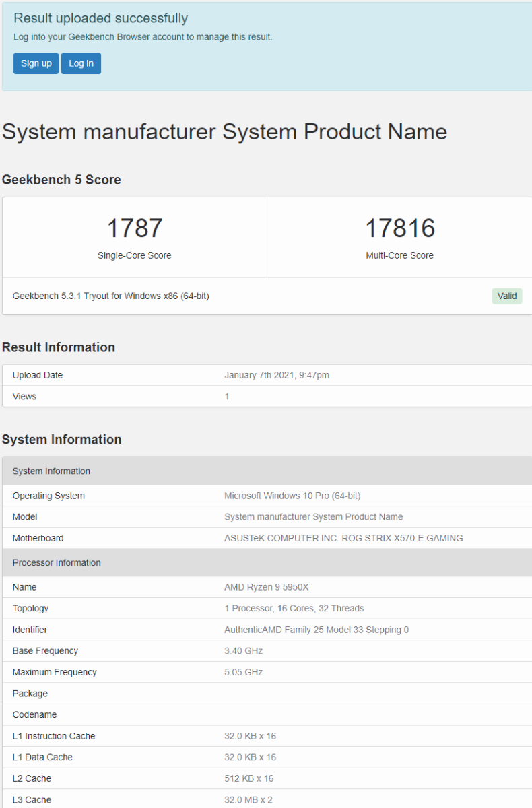
Task: Click the Sign up button
Action: [36, 63]
